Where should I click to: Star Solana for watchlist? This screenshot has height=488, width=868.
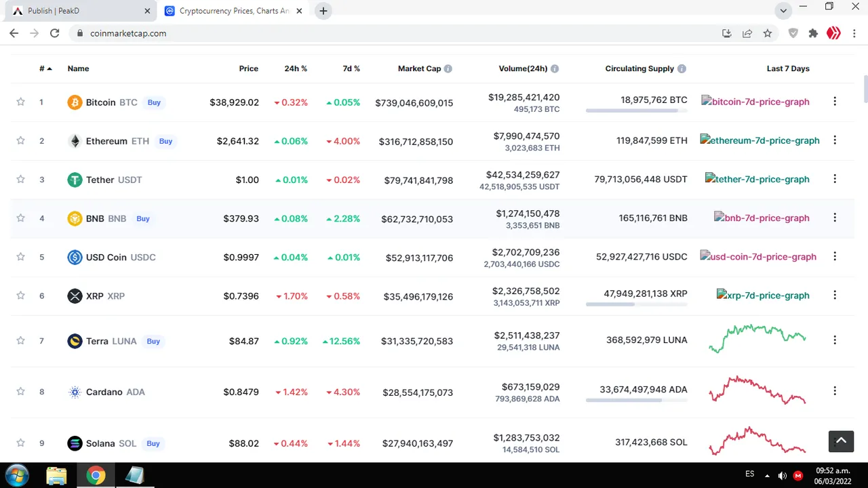[20, 443]
